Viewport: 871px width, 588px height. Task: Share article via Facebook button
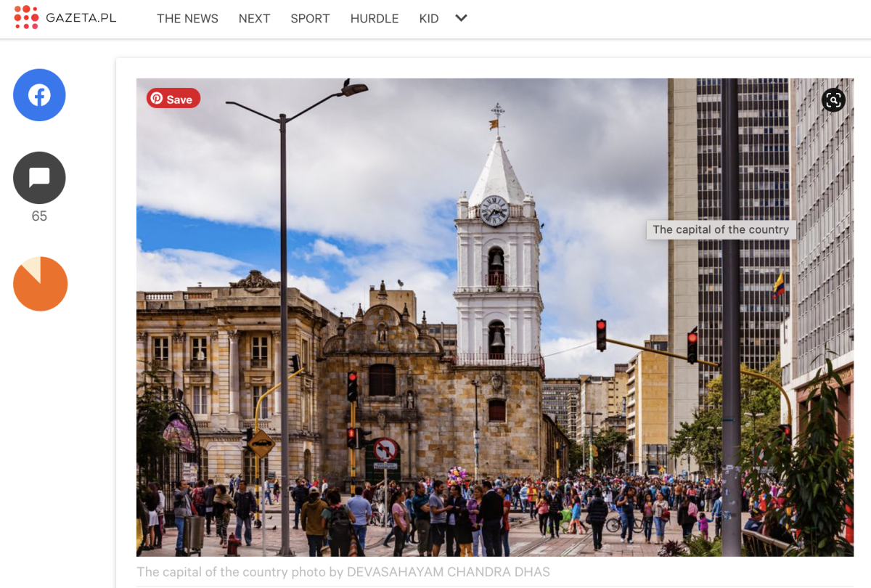click(39, 95)
